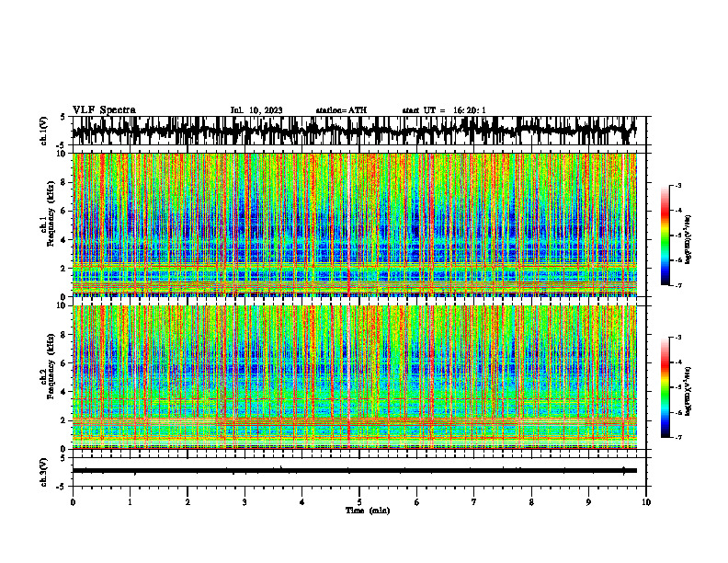Click the "-3" label on ch.1 color bar

[678, 186]
